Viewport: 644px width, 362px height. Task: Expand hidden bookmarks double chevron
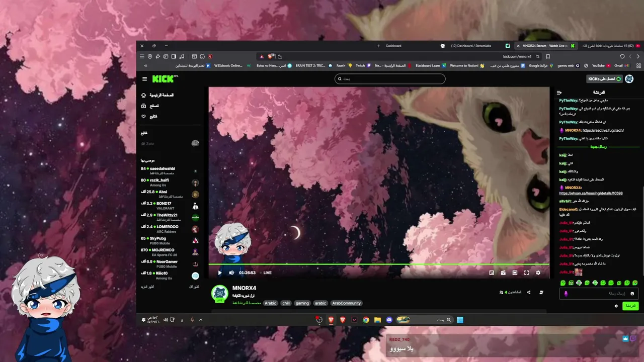pos(145,66)
